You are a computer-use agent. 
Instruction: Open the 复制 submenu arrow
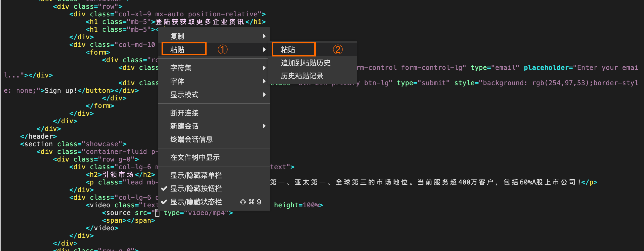264,36
